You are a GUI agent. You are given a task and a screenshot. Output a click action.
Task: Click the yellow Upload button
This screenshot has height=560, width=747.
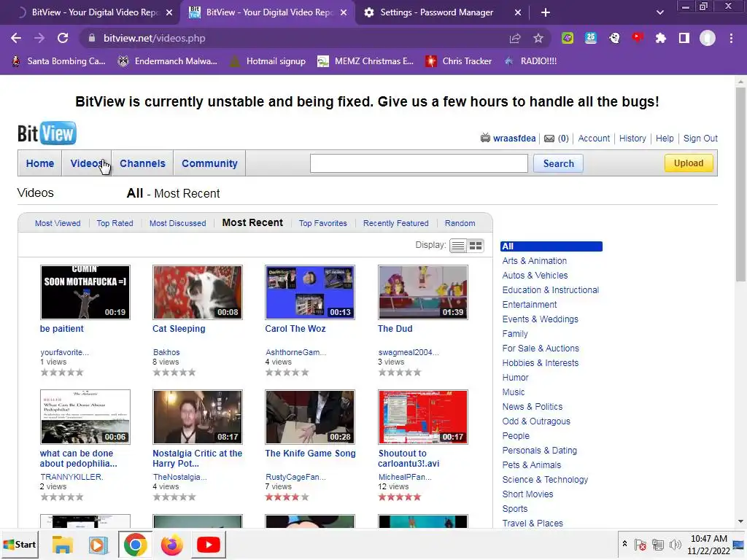click(689, 163)
